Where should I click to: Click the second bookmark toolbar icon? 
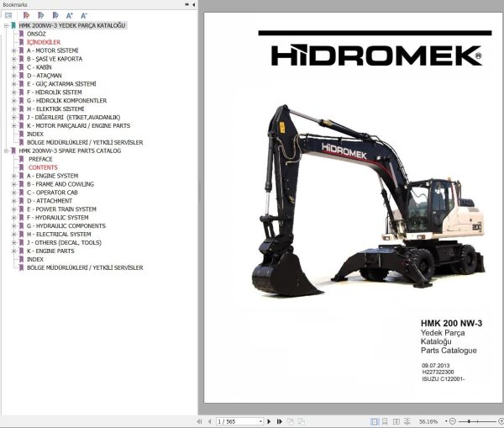click(41, 15)
